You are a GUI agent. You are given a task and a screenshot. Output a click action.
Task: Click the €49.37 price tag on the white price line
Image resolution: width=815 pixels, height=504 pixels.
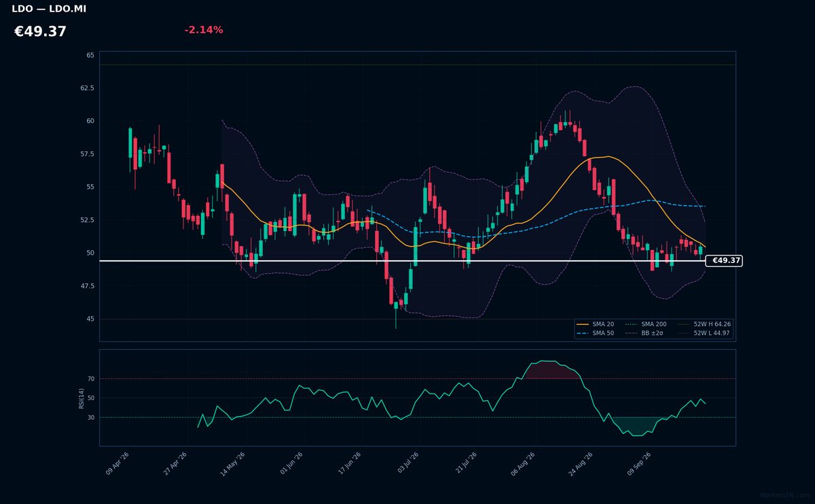pyautogui.click(x=724, y=261)
